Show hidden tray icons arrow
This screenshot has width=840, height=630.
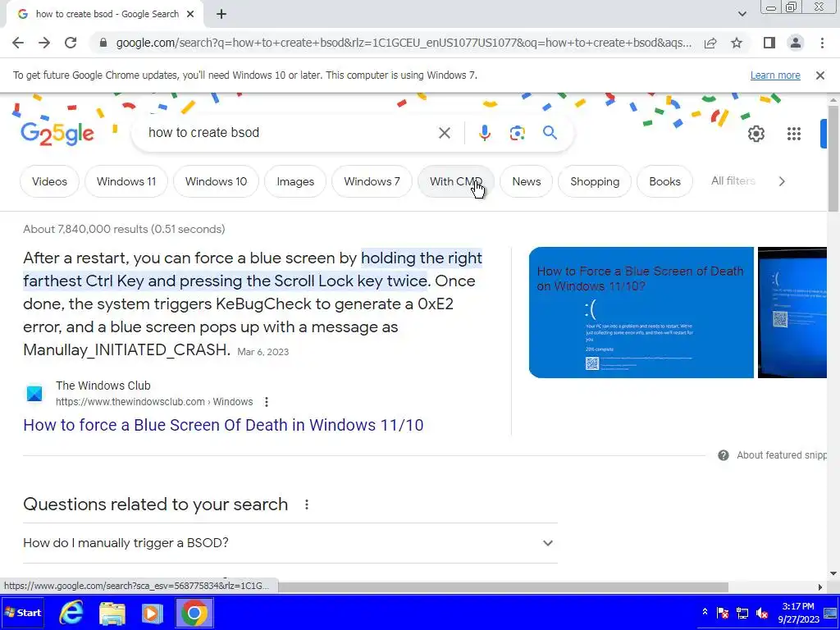(705, 612)
